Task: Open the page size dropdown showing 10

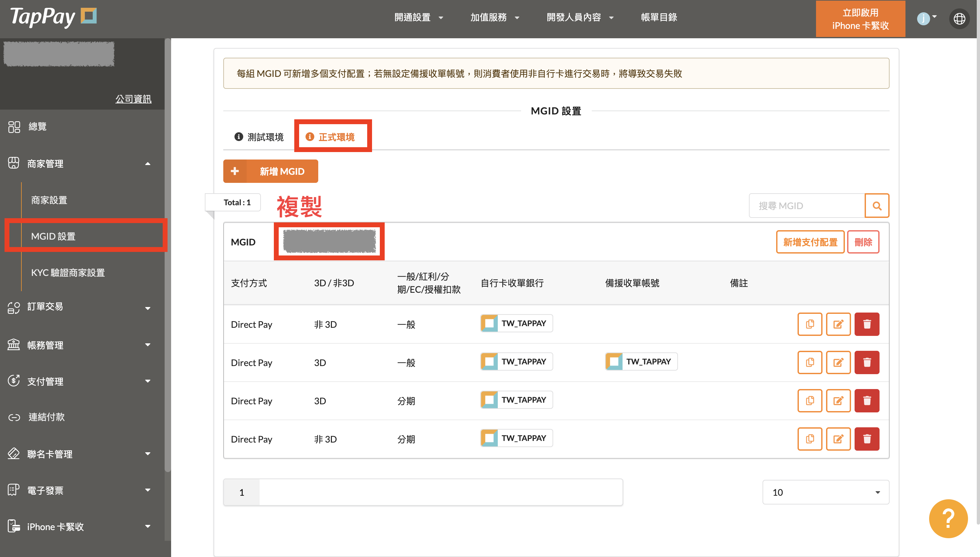Action: click(825, 492)
